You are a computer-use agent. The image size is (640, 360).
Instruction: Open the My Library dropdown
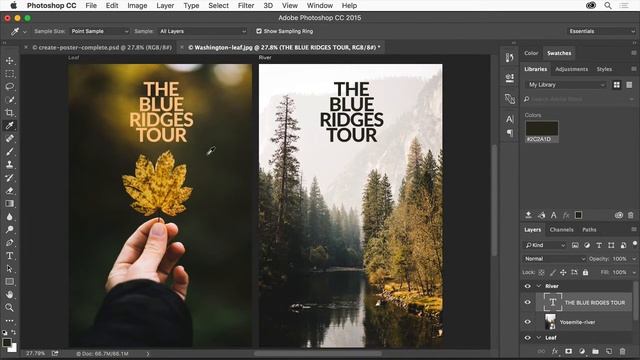pyautogui.click(x=566, y=85)
